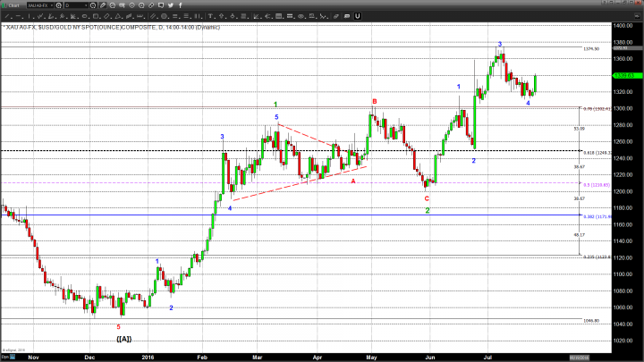Share chart via Facebook icon

coord(181,5)
